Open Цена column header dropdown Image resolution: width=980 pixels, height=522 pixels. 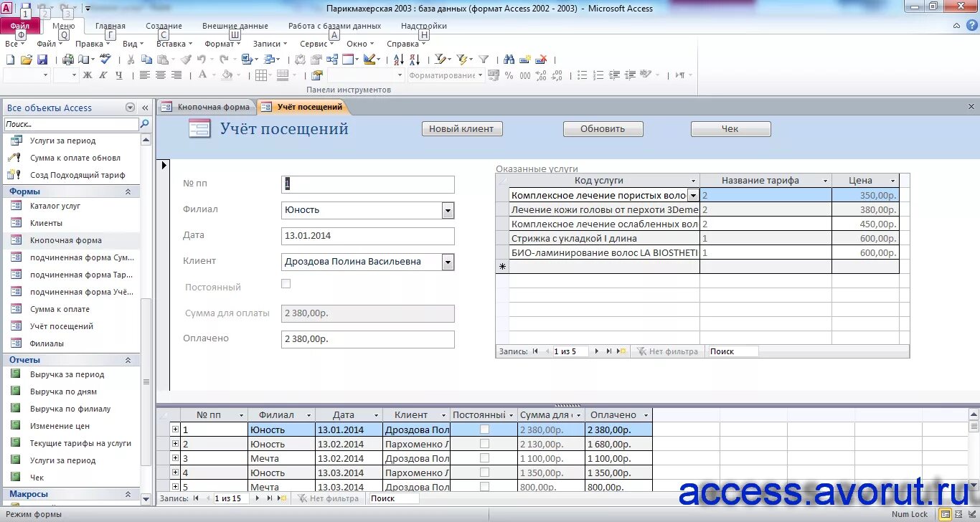[x=893, y=181]
